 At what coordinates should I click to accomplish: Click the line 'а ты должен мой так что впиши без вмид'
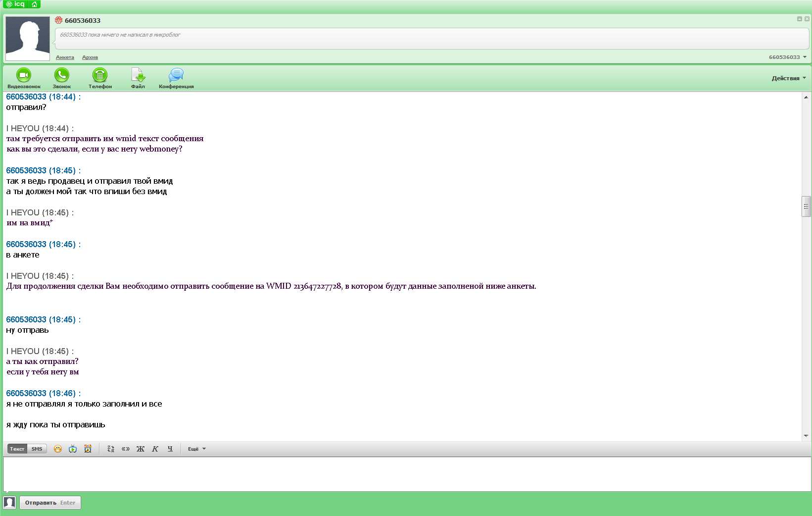[x=87, y=191]
